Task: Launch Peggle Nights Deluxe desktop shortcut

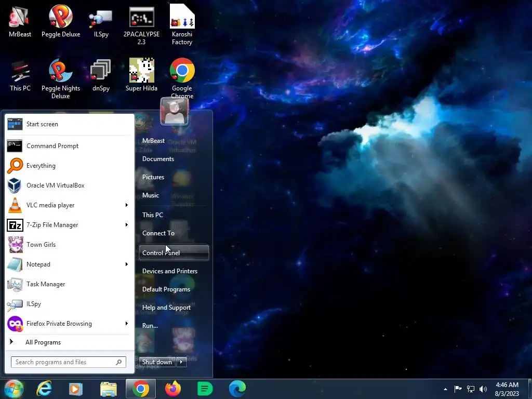Action: tap(61, 79)
